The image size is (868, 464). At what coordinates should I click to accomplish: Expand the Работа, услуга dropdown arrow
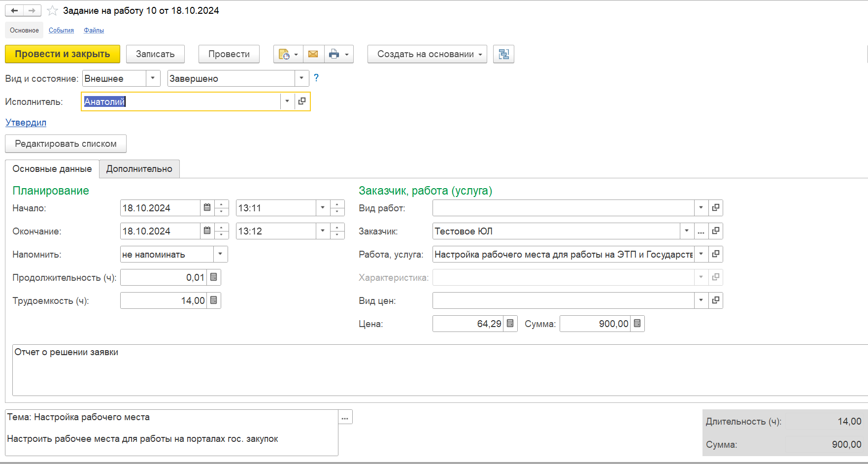(701, 254)
